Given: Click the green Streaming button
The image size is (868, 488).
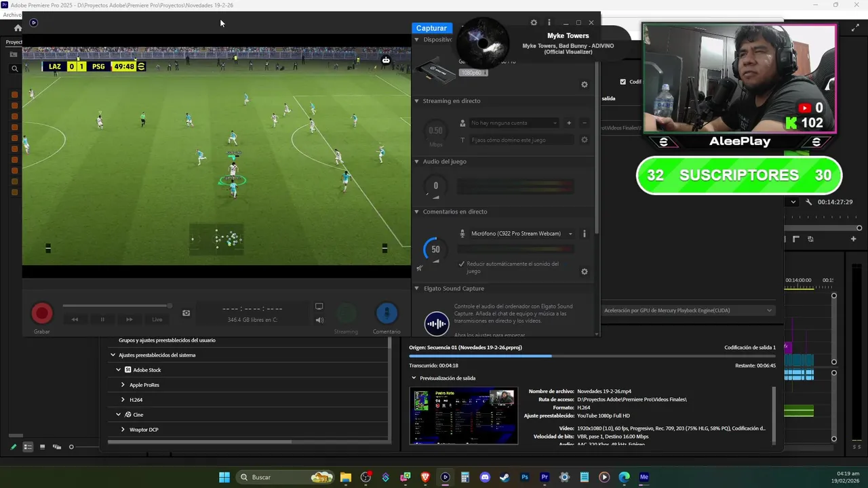Looking at the screenshot, I should pyautogui.click(x=346, y=313).
